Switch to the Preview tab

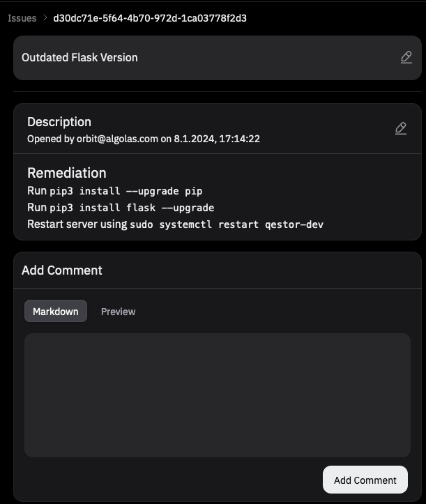pos(118,312)
